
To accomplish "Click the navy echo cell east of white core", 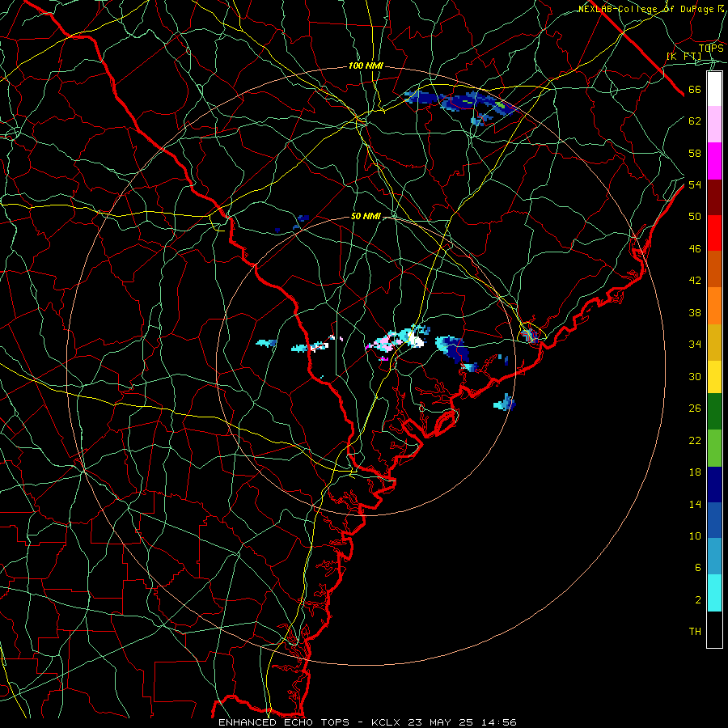I will [453, 349].
